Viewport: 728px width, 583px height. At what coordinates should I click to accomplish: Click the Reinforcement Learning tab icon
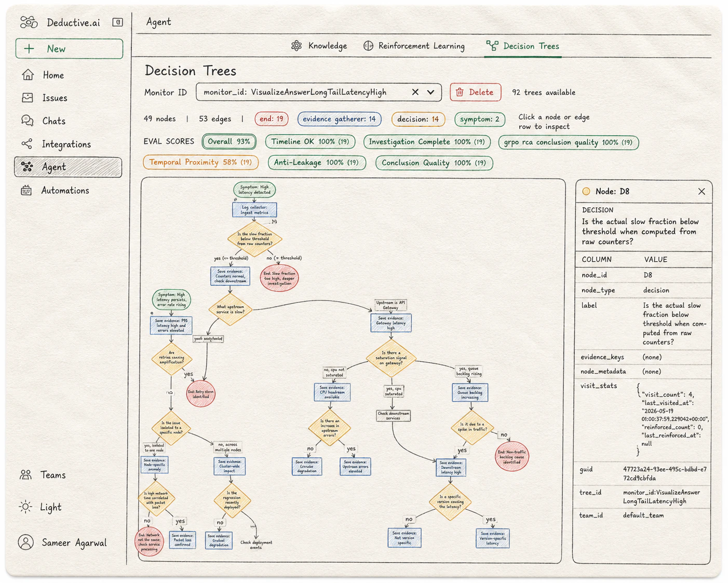(x=368, y=46)
